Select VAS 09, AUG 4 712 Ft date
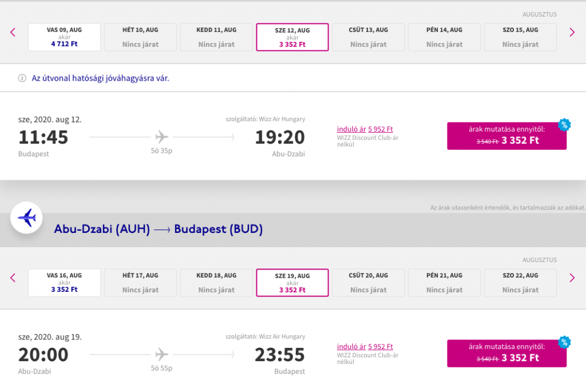This screenshot has height=392, width=586. (x=64, y=37)
